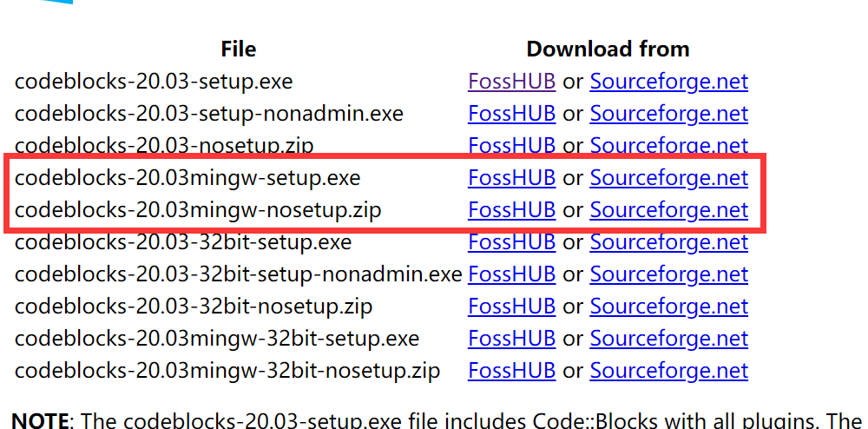Select FossHUB for codeblocks-20.03-32bit-setup.exe
This screenshot has width=868, height=429.
511,242
